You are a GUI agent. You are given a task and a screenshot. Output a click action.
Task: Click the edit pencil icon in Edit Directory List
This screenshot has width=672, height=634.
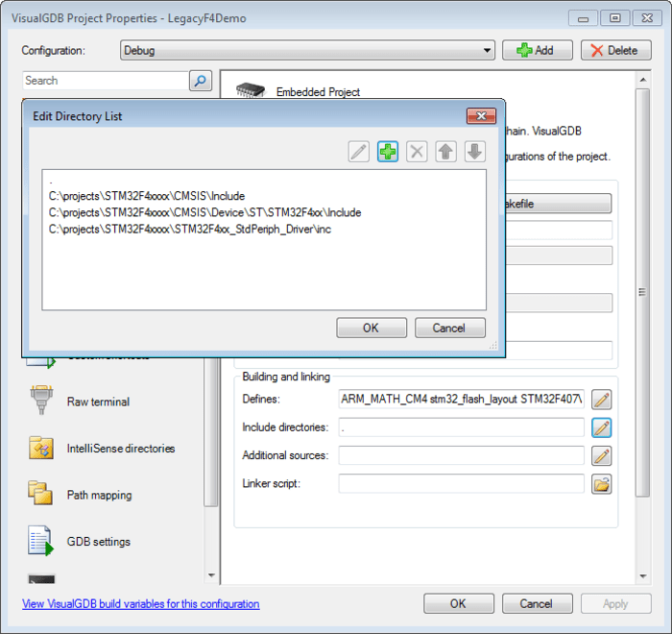click(359, 152)
